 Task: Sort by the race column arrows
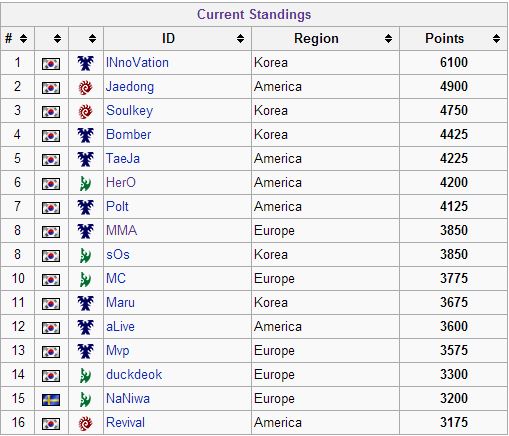92,39
